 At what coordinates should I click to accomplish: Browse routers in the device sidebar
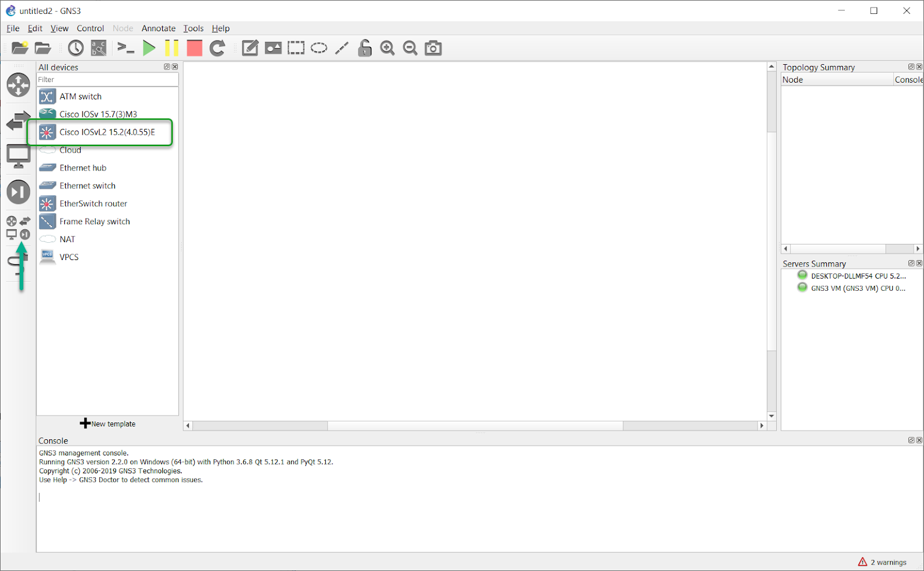[x=18, y=85]
